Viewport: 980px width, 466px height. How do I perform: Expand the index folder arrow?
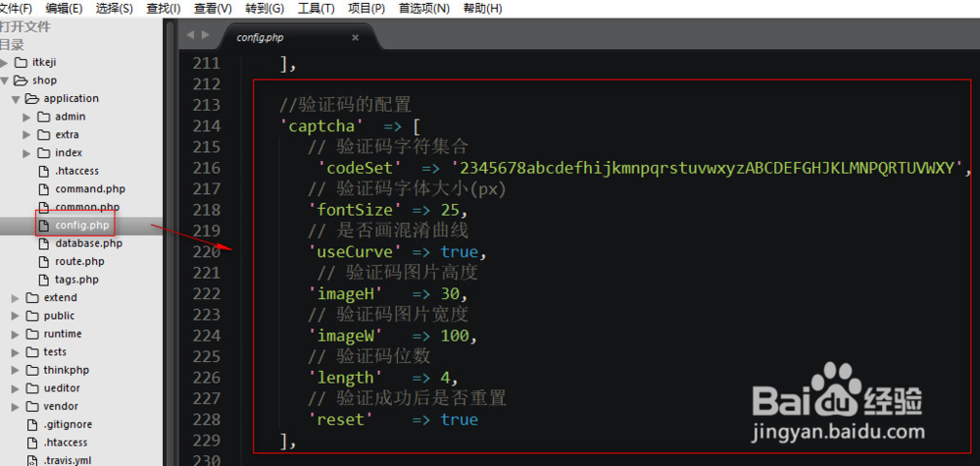pyautogui.click(x=26, y=153)
